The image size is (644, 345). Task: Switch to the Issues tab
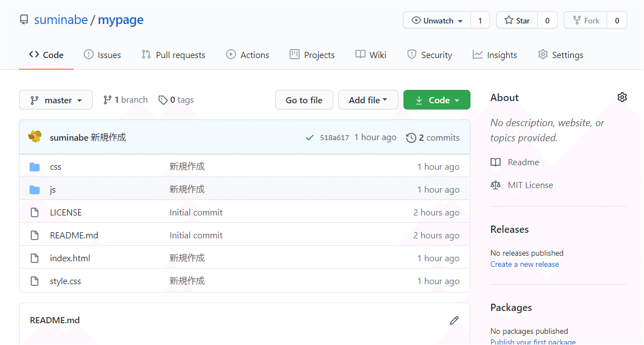(102, 55)
